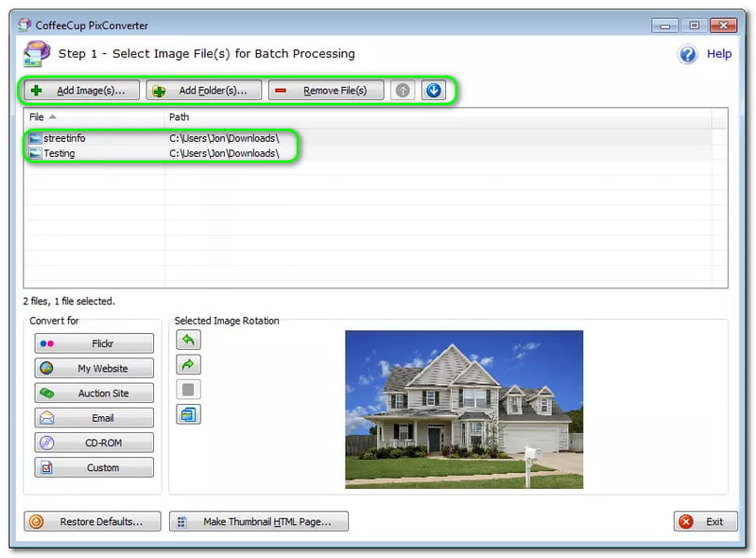Image resolution: width=756 pixels, height=558 pixels.
Task: Click the CoffeeCup PixConverter title bar icon
Action: 25,25
